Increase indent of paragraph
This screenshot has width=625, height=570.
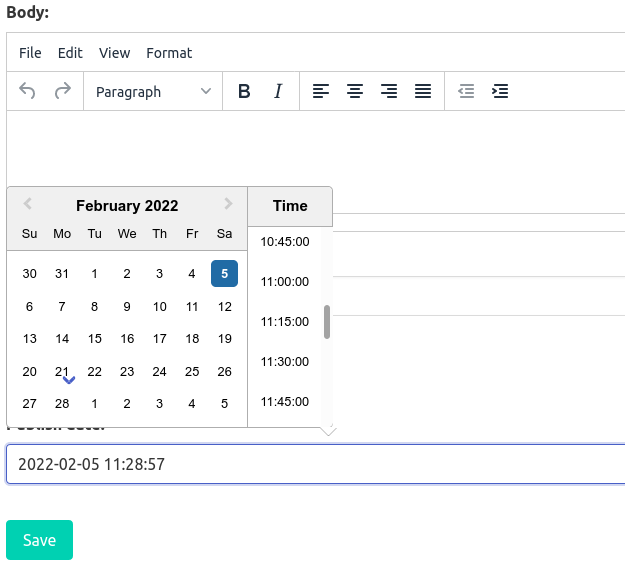point(500,91)
